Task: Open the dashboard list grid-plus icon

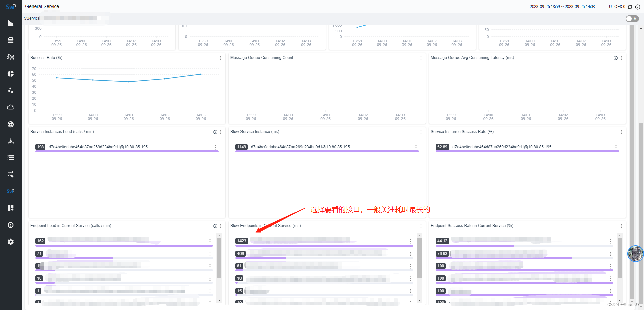Action: 11,208
